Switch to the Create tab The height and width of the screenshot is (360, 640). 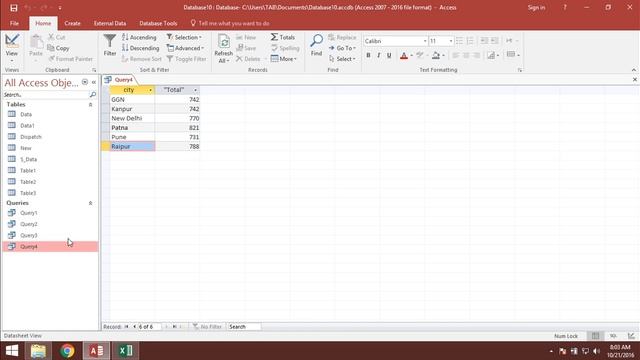point(72,24)
